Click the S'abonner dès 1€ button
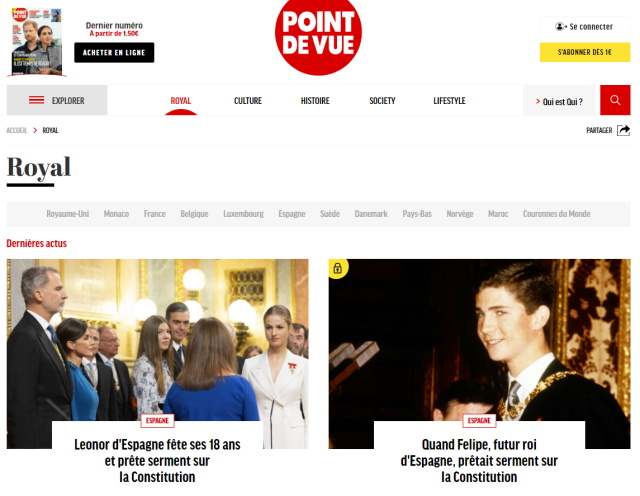640x496 pixels. pyautogui.click(x=585, y=52)
